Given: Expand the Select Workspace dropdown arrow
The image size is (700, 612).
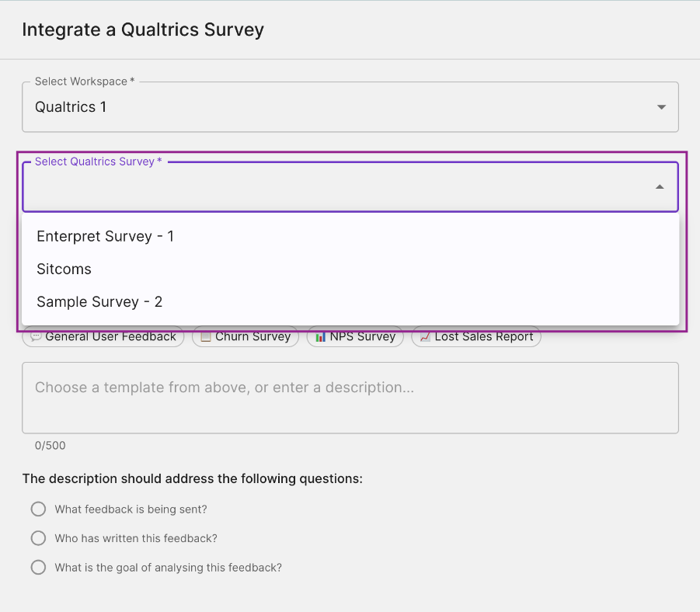Looking at the screenshot, I should [661, 107].
